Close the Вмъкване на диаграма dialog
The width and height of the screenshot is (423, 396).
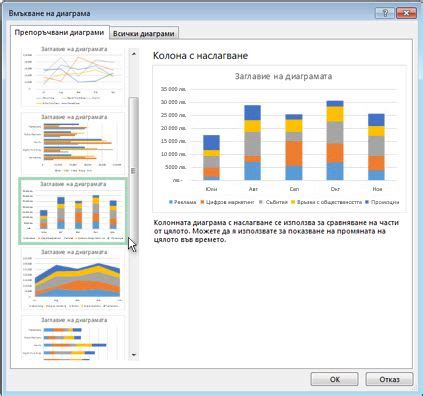pyautogui.click(x=406, y=13)
